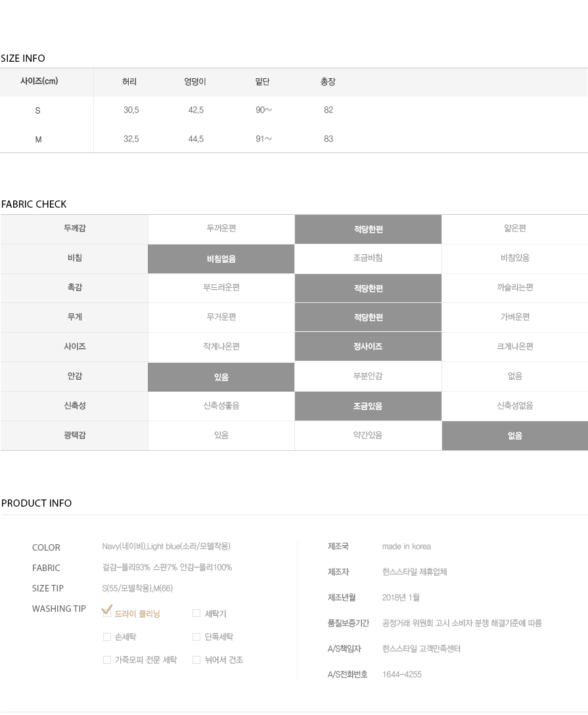588x715 pixels.
Task: Click the S size row label
Action: [38, 110]
